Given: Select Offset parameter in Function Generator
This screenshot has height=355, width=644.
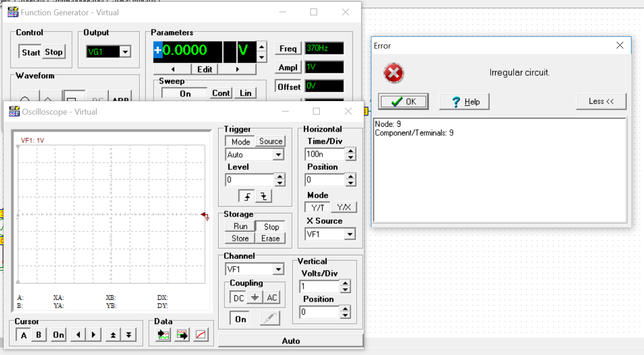Looking at the screenshot, I should (x=289, y=86).
